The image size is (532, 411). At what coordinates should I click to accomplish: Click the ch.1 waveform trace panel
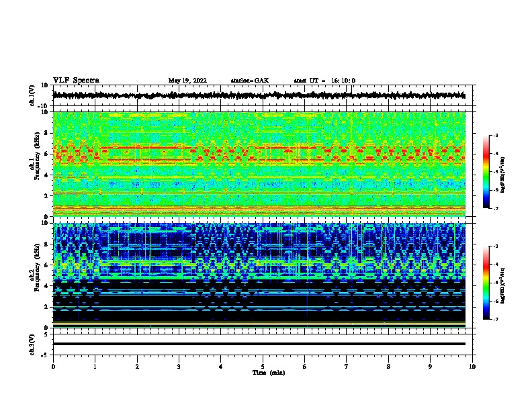(264, 95)
